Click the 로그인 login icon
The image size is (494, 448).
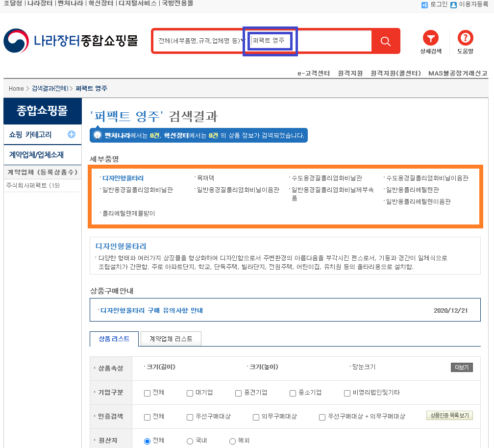pyautogui.click(x=424, y=5)
